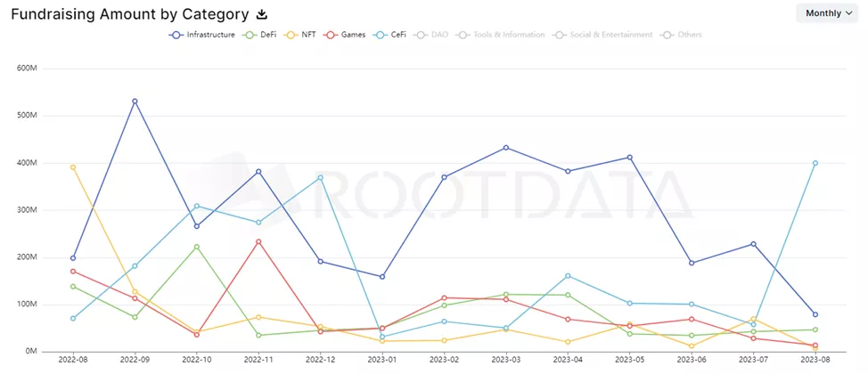The image size is (868, 374).
Task: Select DeFi data point at 2022-10
Action: click(x=196, y=247)
